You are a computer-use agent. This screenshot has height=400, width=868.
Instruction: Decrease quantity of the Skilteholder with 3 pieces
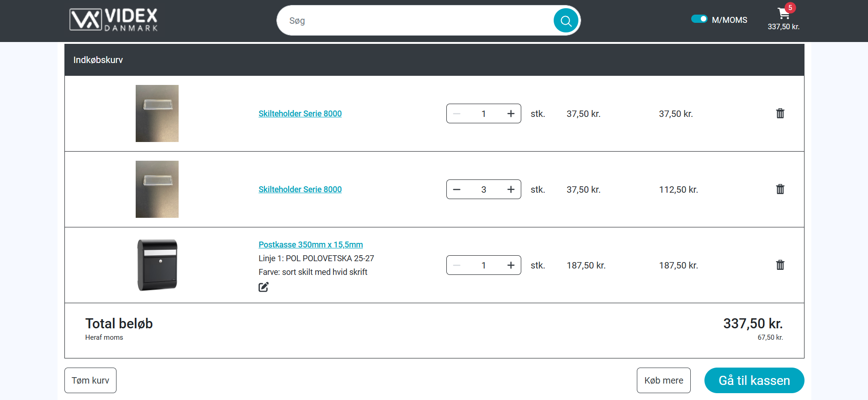[457, 189]
